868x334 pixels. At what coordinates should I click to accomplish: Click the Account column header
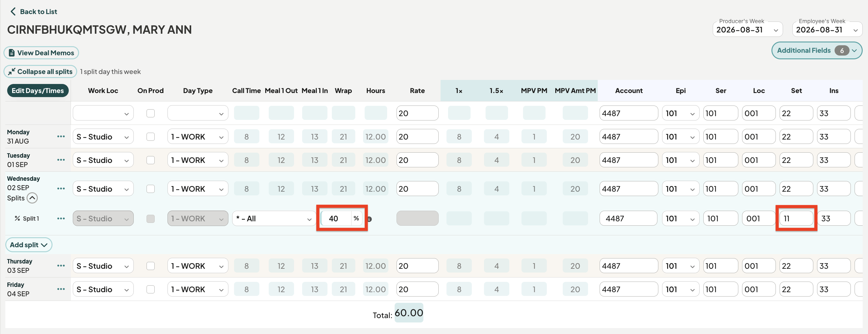click(x=628, y=91)
